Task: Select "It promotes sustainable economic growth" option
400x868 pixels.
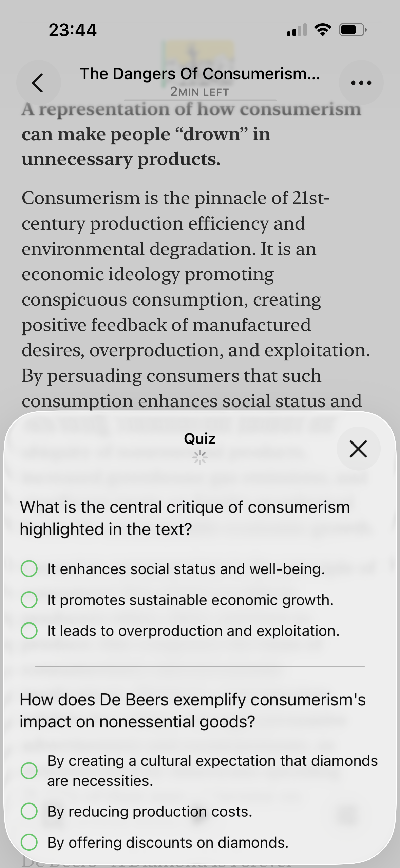Action: click(x=177, y=600)
